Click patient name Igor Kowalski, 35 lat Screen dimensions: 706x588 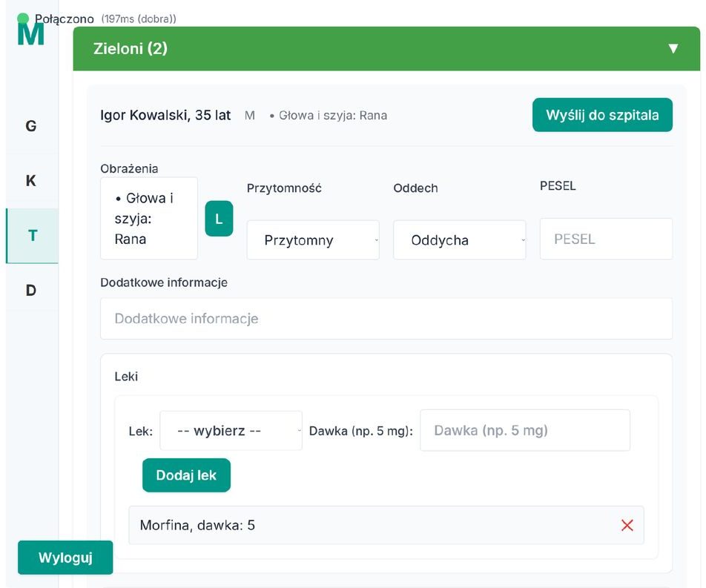pos(165,115)
